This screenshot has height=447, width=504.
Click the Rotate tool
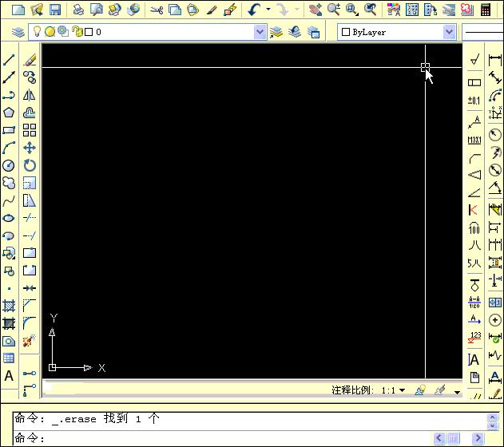click(30, 166)
